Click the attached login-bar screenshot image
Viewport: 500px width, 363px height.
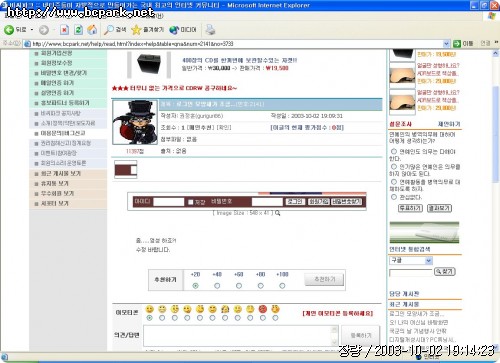coord(247,201)
